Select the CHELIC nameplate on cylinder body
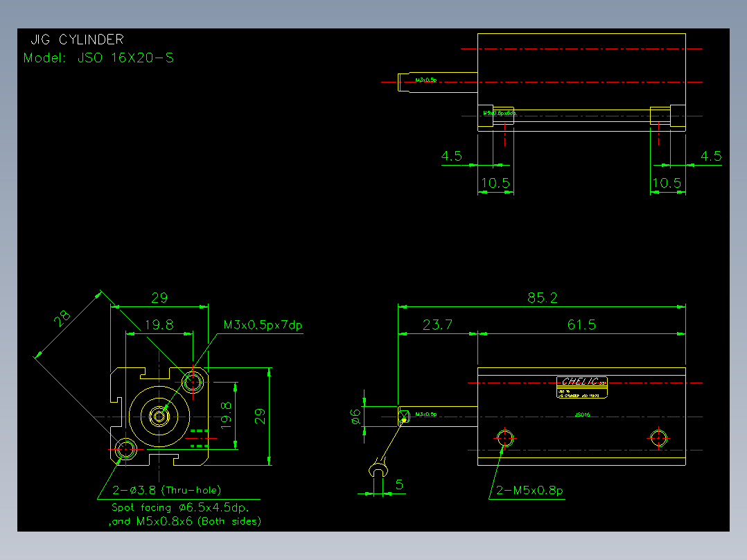The image size is (747, 560). [x=581, y=387]
